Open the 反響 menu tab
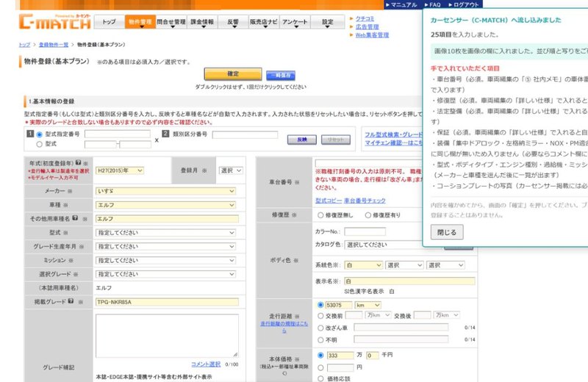Screen dimensions: 588x382 point(233,22)
